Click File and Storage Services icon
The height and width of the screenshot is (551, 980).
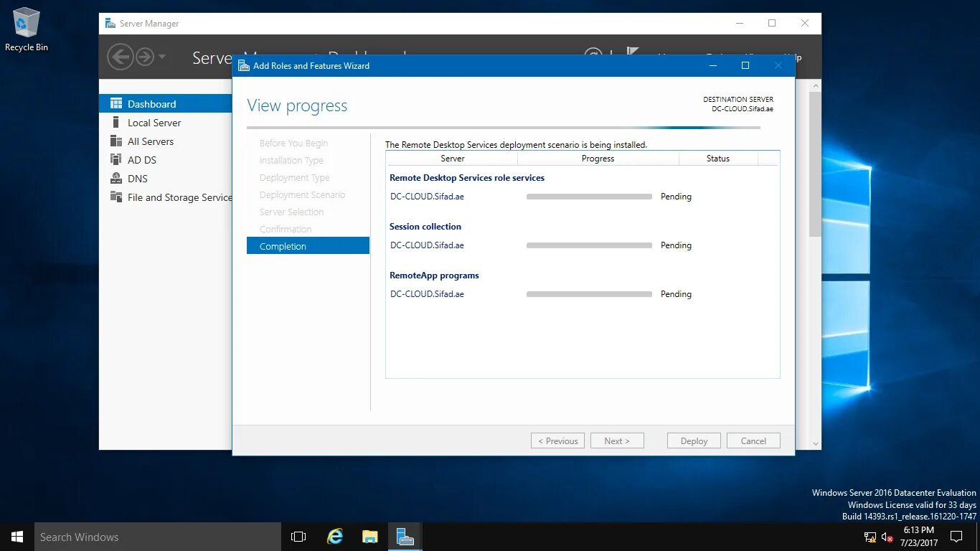(116, 197)
